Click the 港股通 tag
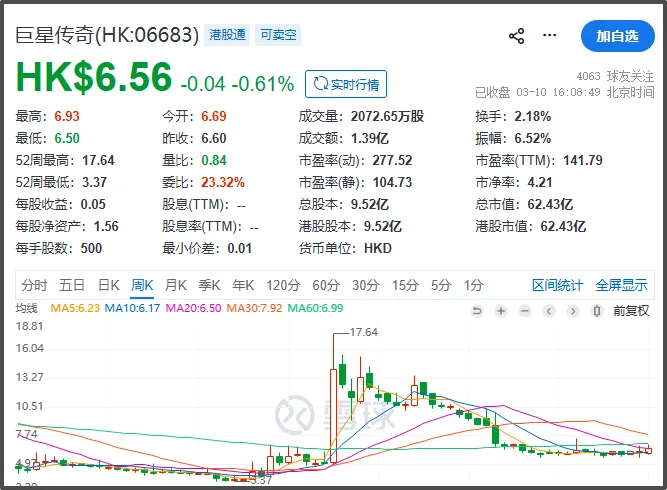 pyautogui.click(x=227, y=35)
